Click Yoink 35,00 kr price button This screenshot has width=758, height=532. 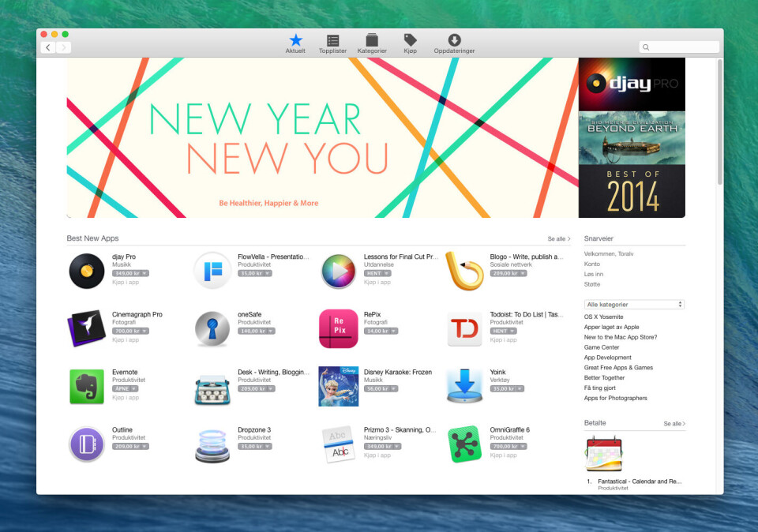507,388
